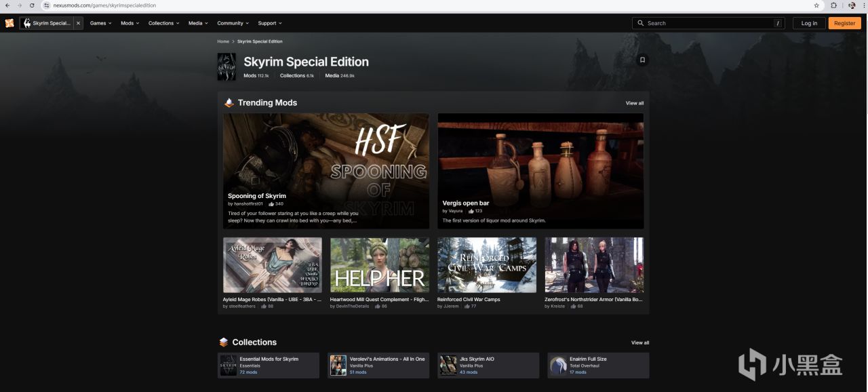The image size is (868, 392).
Task: Click the Trending Mods flame icon
Action: pos(229,103)
